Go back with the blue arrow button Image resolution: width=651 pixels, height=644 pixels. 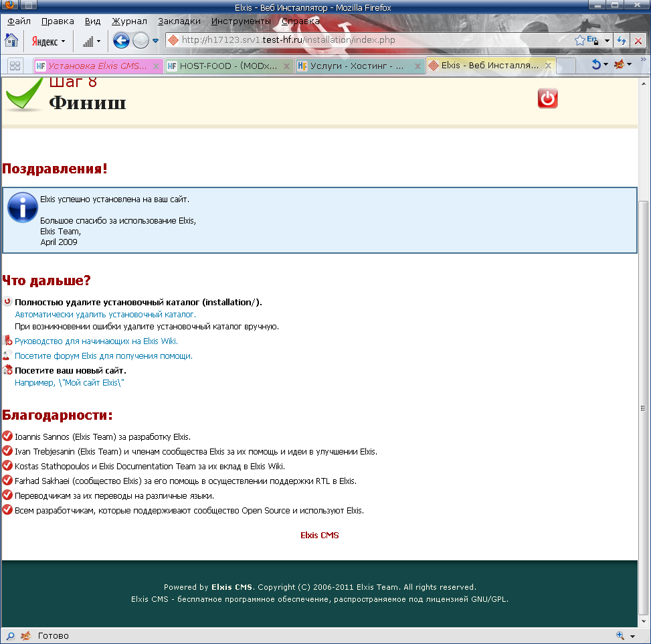121,41
